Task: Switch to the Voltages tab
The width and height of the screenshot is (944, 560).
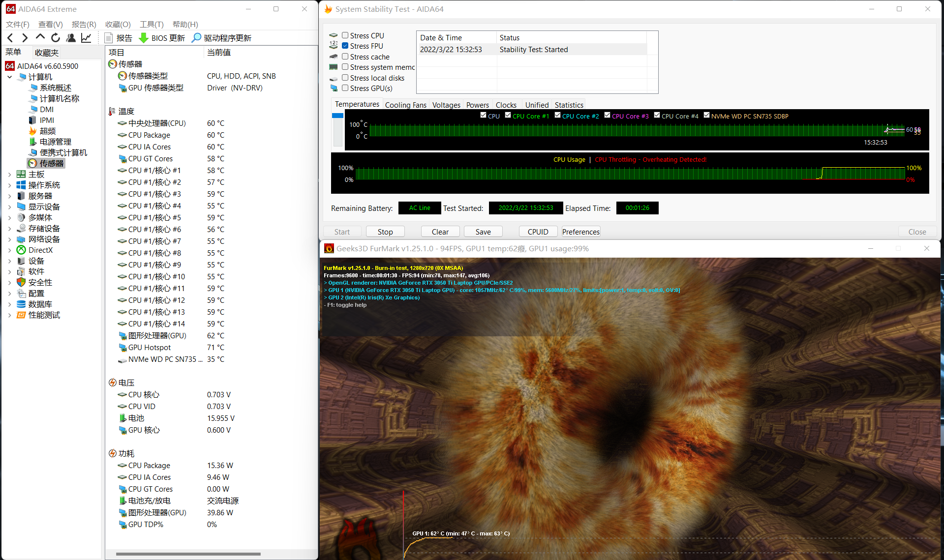Action: click(446, 105)
